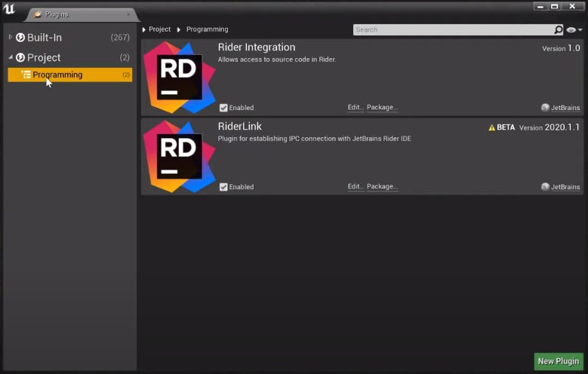Select the Project tree item
The width and height of the screenshot is (588, 374).
coord(69,57)
